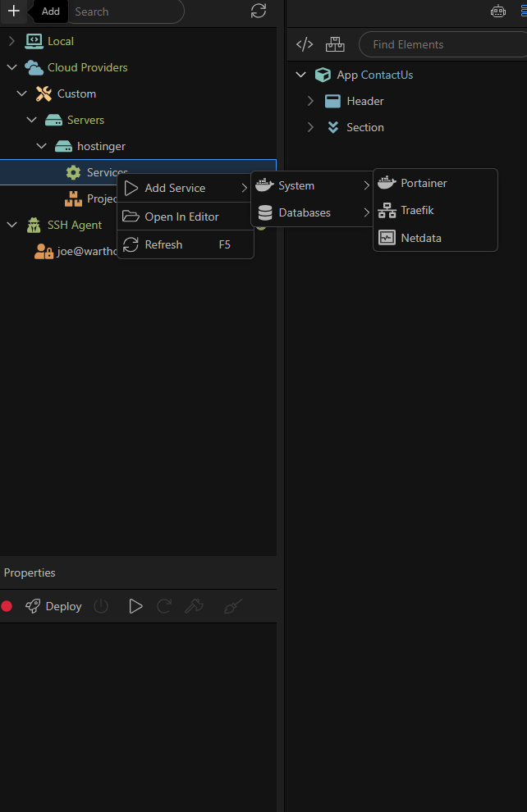
Task: Click the red status indicator dot
Action: pos(7,606)
